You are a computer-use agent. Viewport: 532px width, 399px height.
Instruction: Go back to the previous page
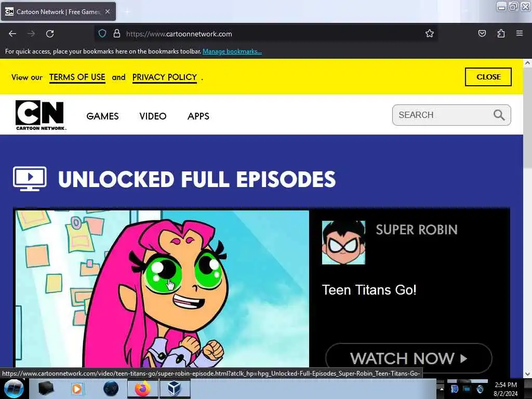pos(12,34)
